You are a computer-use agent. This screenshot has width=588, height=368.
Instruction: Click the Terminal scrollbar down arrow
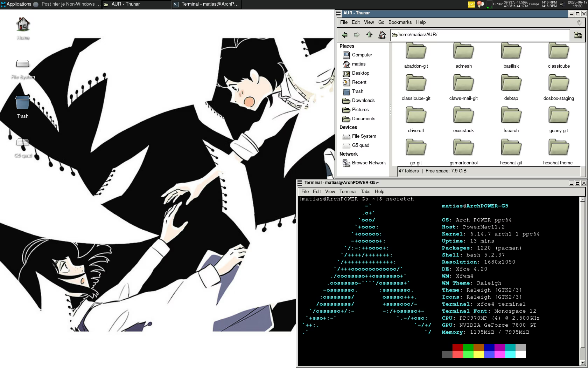point(582,363)
